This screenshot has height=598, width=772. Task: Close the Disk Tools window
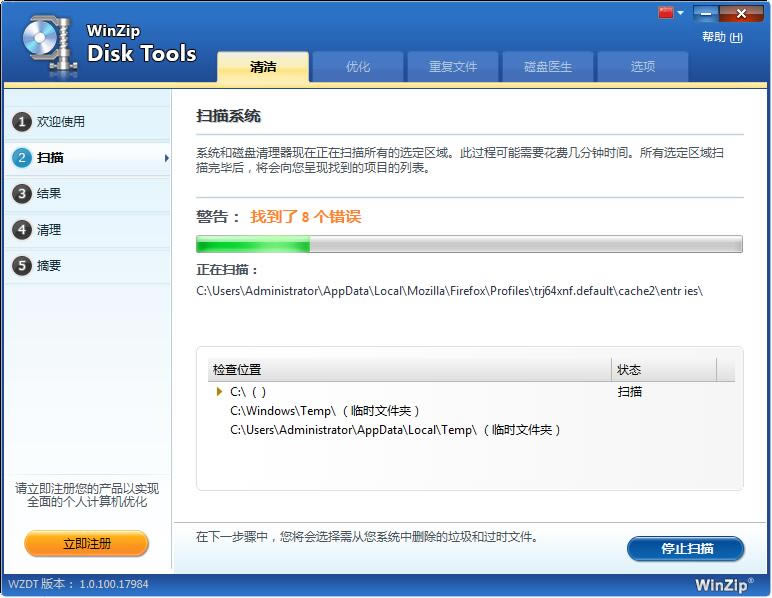(741, 13)
